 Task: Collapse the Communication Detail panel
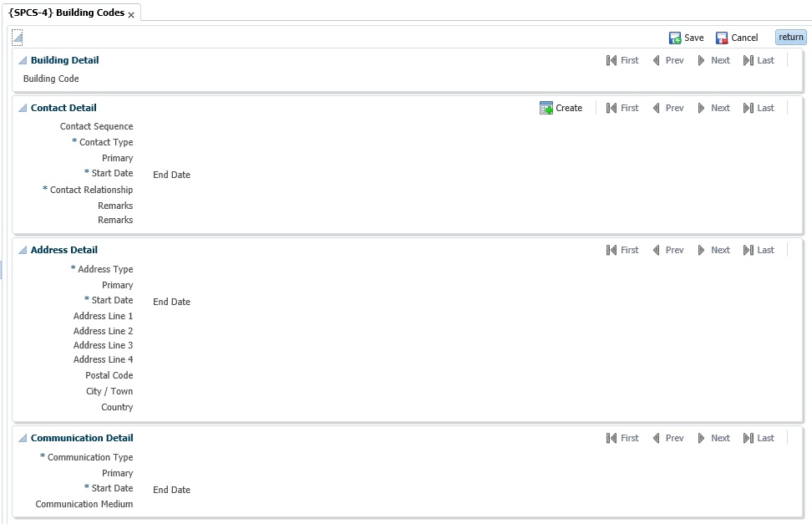click(x=23, y=439)
